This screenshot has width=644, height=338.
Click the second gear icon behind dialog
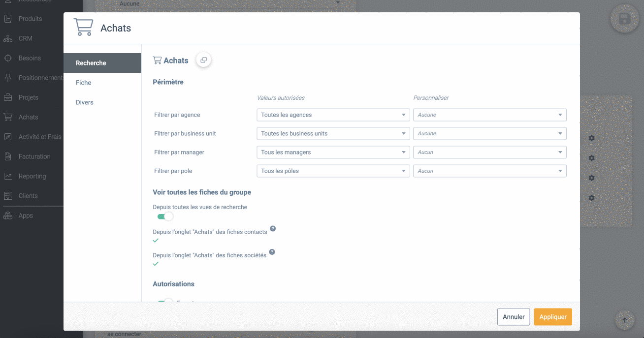click(x=592, y=158)
